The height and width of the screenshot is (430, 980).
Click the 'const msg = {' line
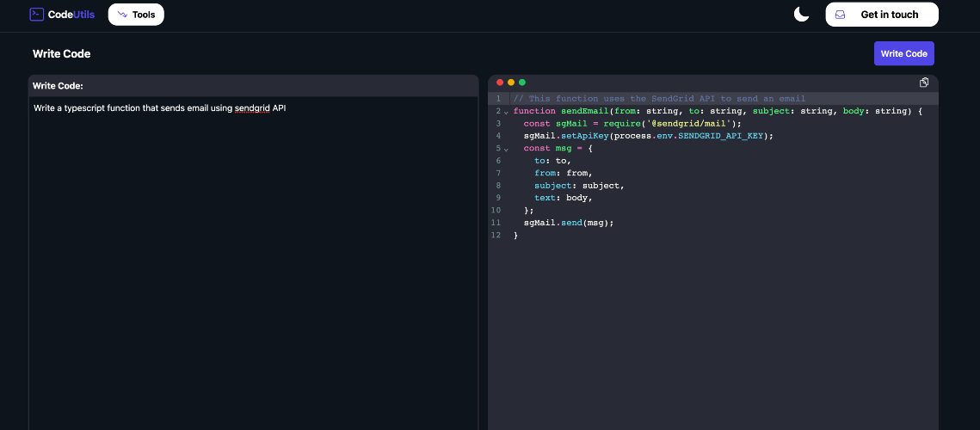(x=558, y=148)
